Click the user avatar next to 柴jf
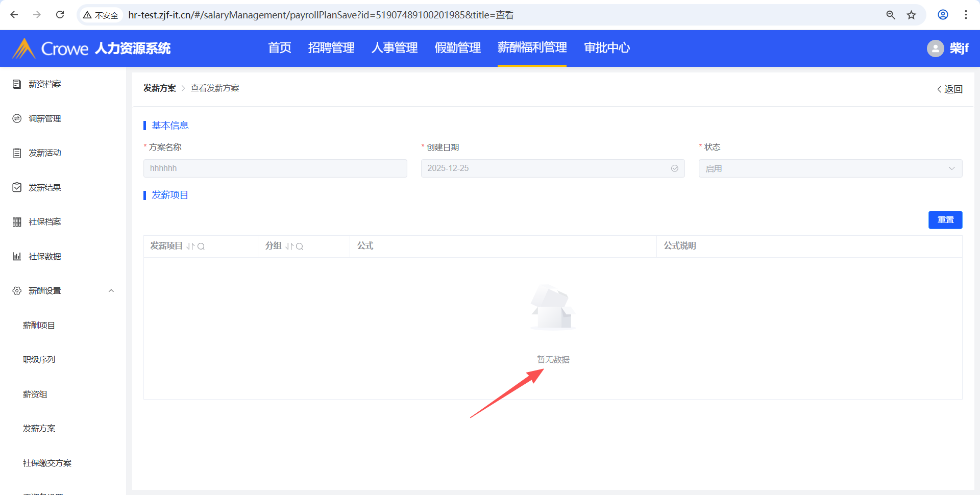This screenshot has width=980, height=495. click(935, 48)
